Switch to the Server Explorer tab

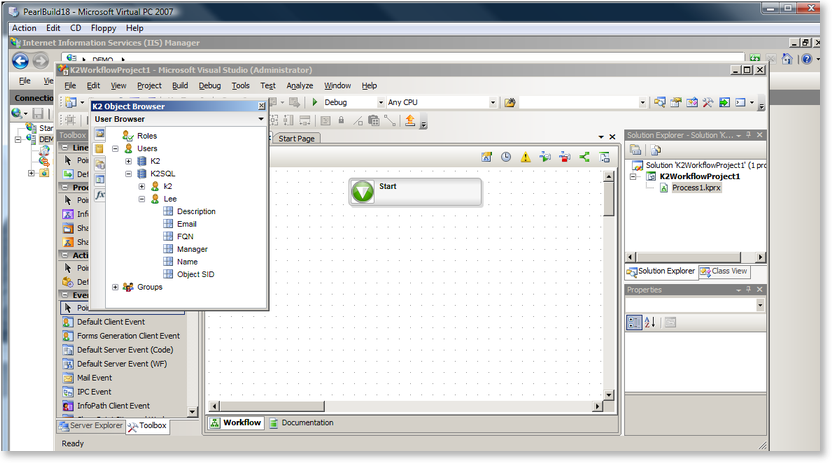tap(91, 425)
